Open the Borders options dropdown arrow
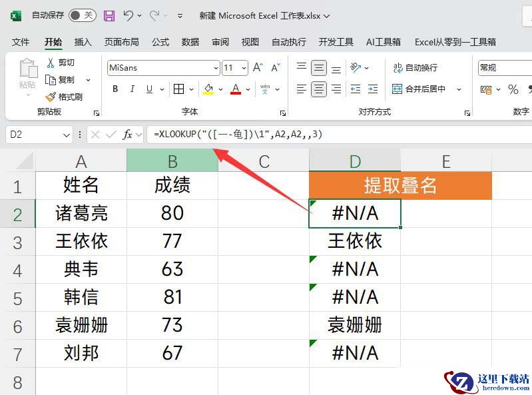The image size is (532, 395). [x=191, y=89]
